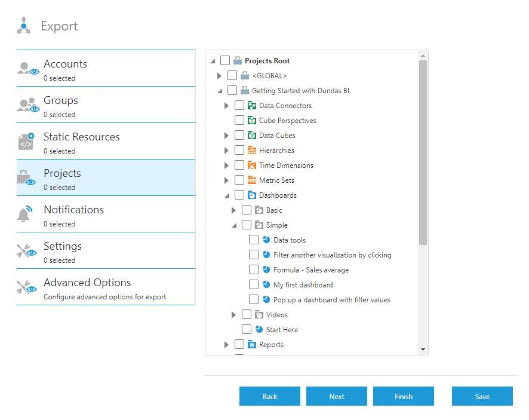529x420 pixels.
Task: Collapse the Dashboards folder
Action: point(227,195)
